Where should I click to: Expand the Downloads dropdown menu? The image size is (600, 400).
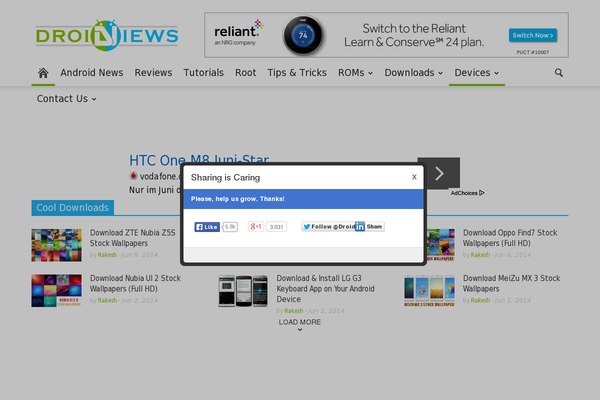[x=414, y=73]
